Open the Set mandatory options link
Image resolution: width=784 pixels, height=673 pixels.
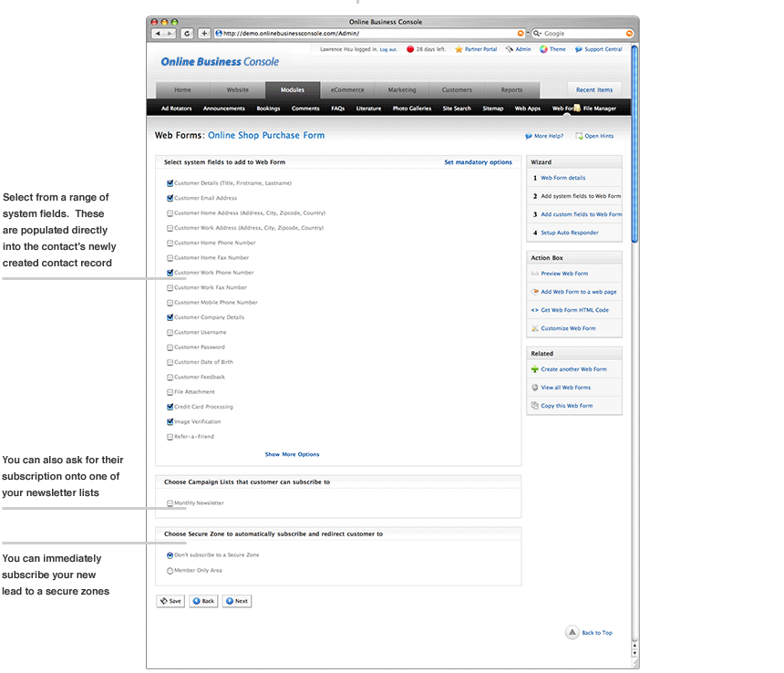[478, 162]
